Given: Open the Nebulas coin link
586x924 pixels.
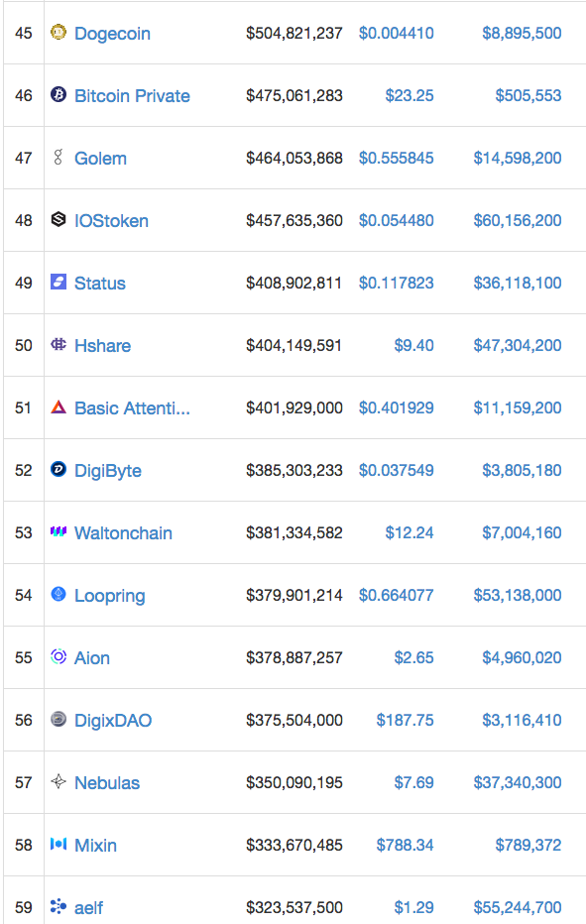Looking at the screenshot, I should [x=107, y=782].
